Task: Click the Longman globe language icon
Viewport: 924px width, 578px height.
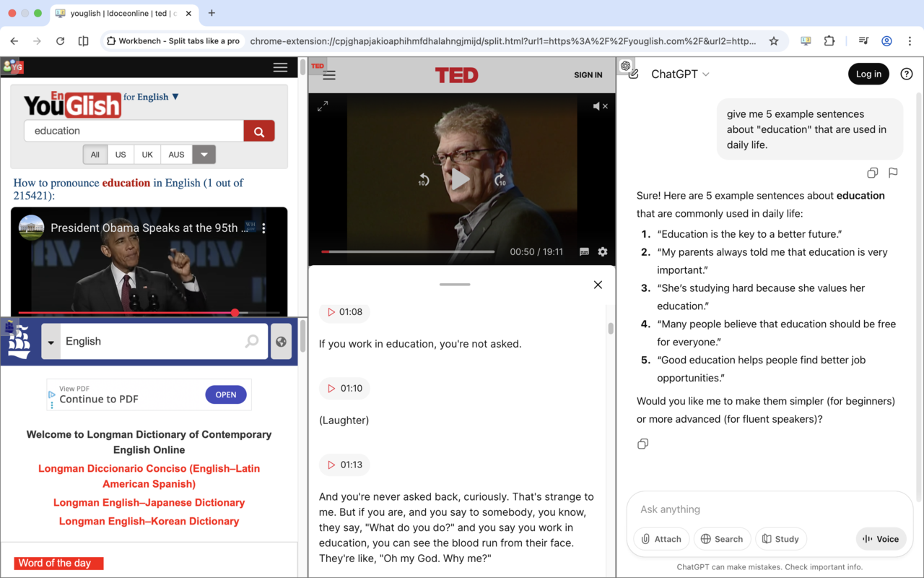Action: [x=281, y=342]
